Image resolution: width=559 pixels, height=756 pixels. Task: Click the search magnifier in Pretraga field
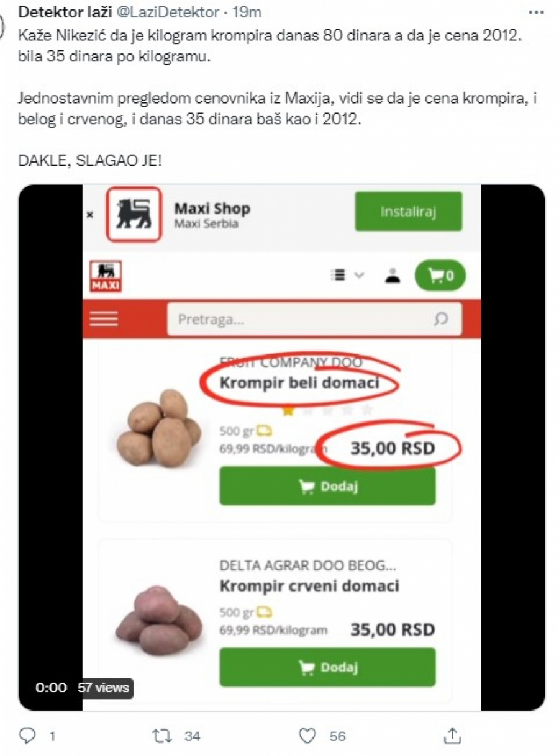440,319
